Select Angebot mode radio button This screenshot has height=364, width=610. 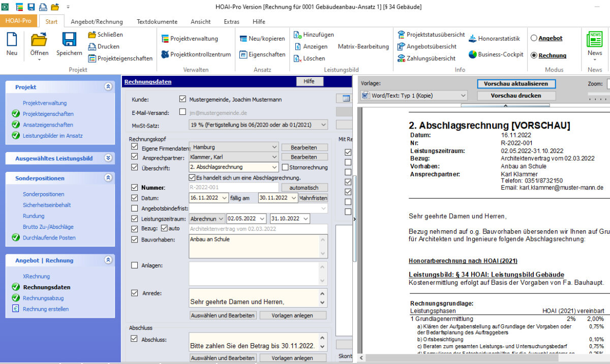click(x=534, y=38)
